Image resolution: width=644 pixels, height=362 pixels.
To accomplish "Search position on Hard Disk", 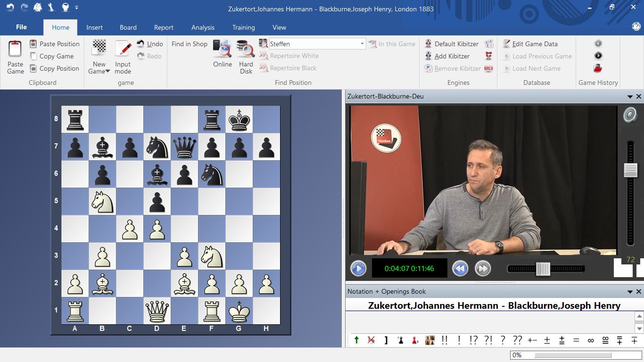I will pyautogui.click(x=246, y=49).
